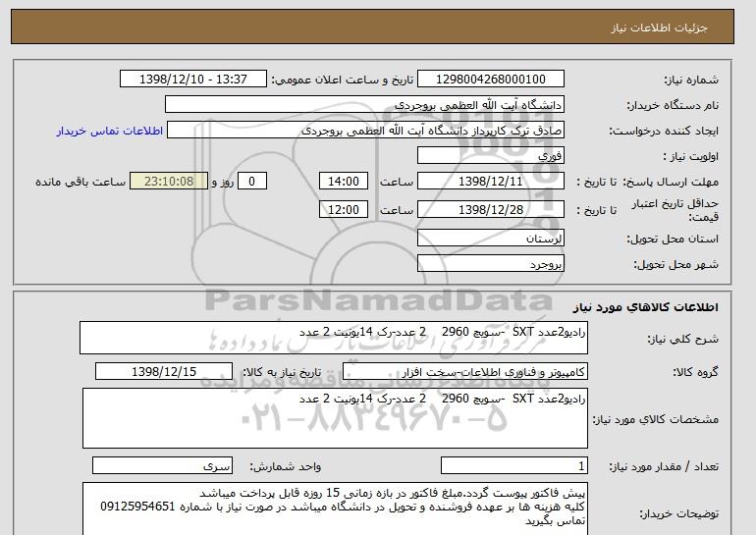Click the text ساعت باقی مانده
This screenshot has height=535, width=756.
[81, 182]
